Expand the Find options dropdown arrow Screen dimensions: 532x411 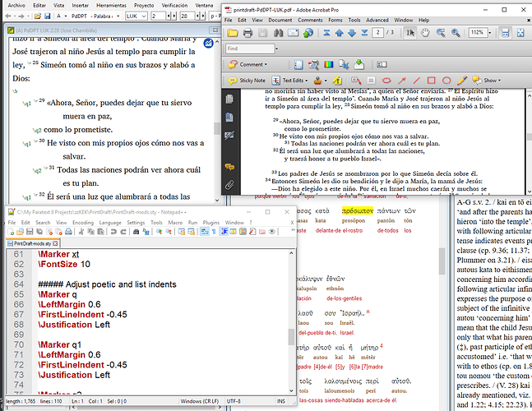(x=276, y=48)
